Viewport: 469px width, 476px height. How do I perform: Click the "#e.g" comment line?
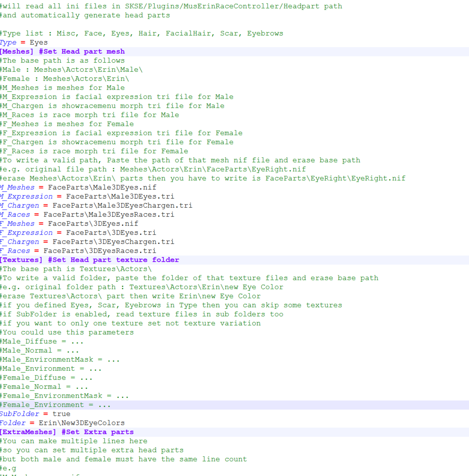click(x=8, y=469)
